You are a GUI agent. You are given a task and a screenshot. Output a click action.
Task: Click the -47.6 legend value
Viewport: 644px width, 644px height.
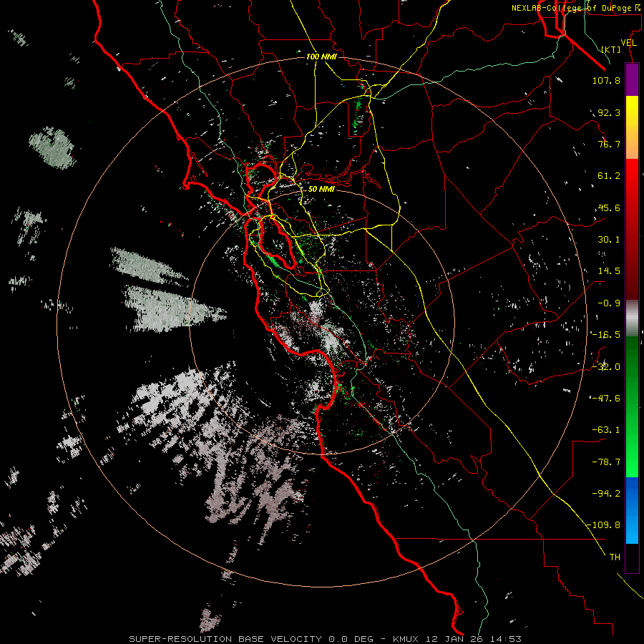pyautogui.click(x=606, y=399)
